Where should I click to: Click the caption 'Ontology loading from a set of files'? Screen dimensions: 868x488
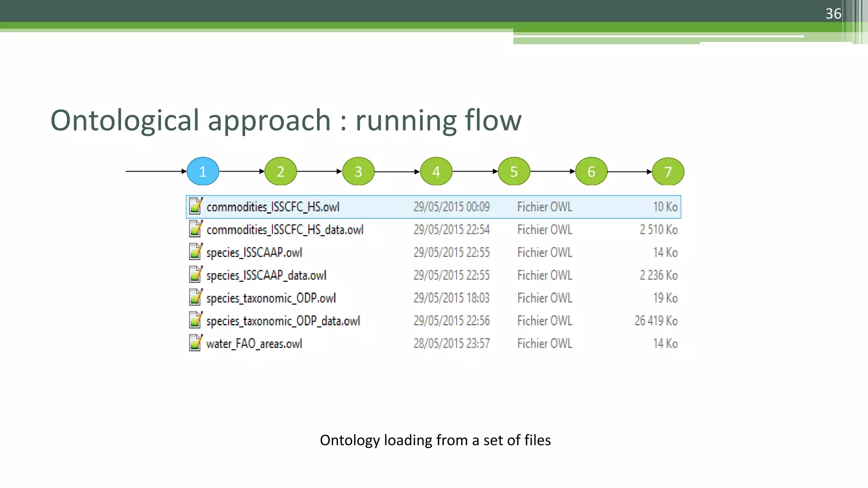pos(435,441)
